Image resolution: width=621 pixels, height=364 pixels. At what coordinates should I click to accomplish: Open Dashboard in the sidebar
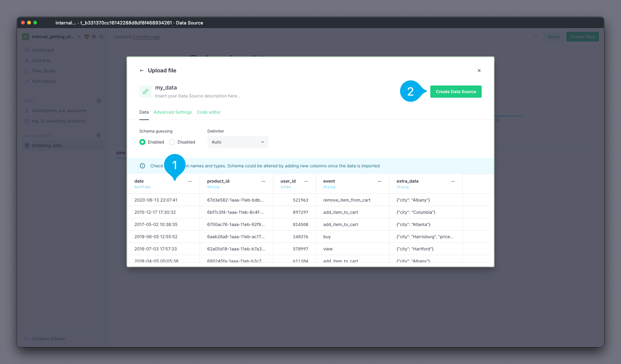(42, 50)
